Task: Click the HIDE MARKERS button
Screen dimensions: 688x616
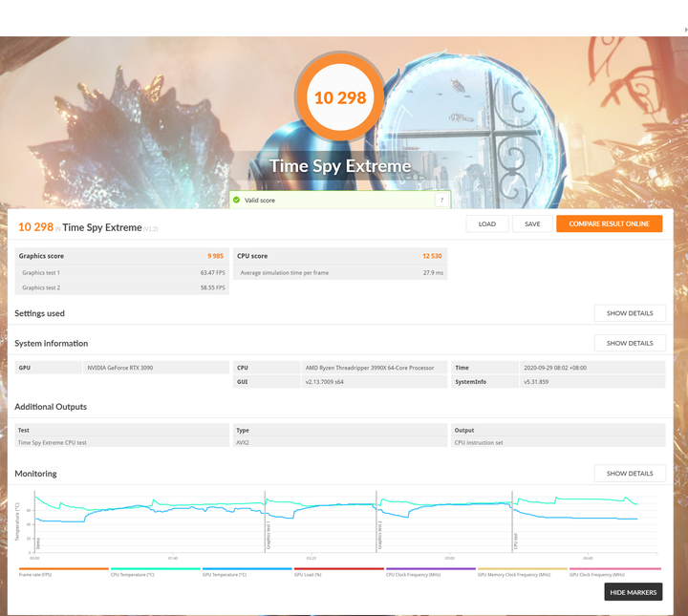Action: pos(634,592)
